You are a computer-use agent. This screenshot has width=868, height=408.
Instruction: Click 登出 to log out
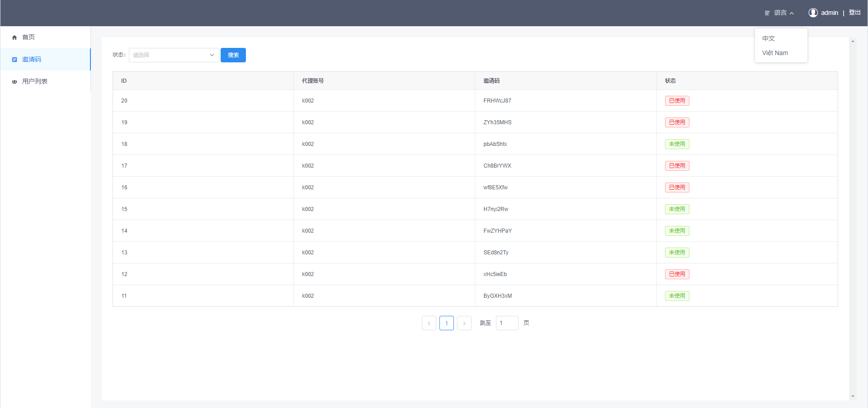pos(854,13)
